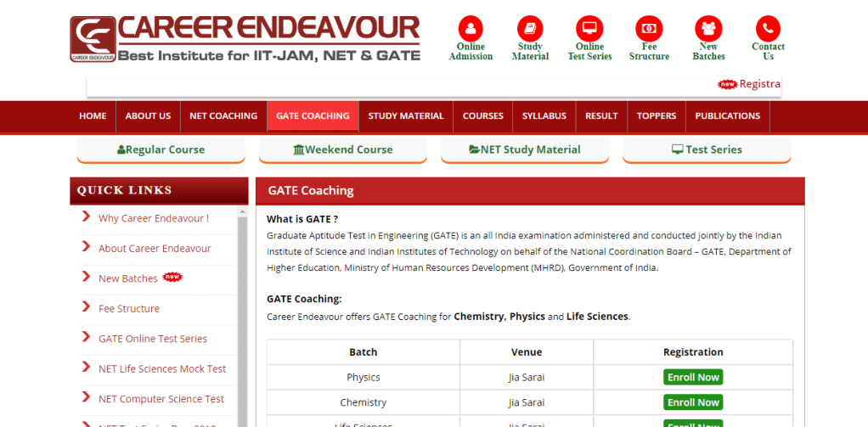Open PUBLICATIONS in the navigation bar

click(x=727, y=116)
